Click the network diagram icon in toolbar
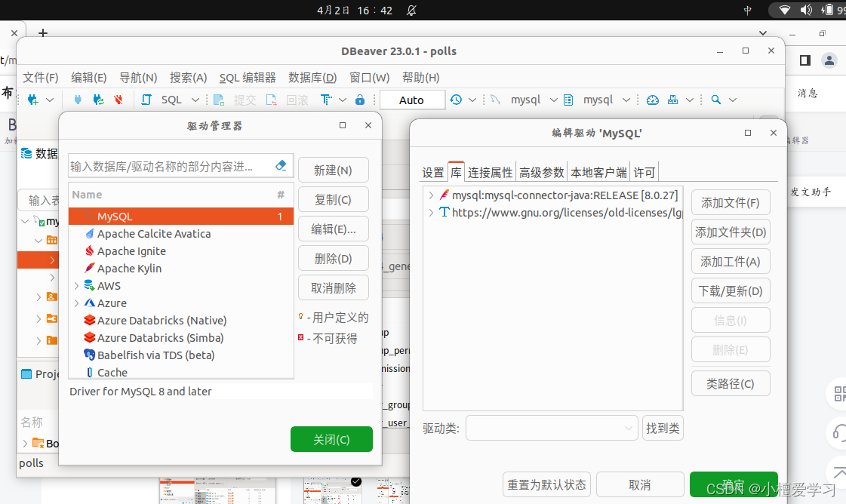The image size is (846, 504). [673, 100]
